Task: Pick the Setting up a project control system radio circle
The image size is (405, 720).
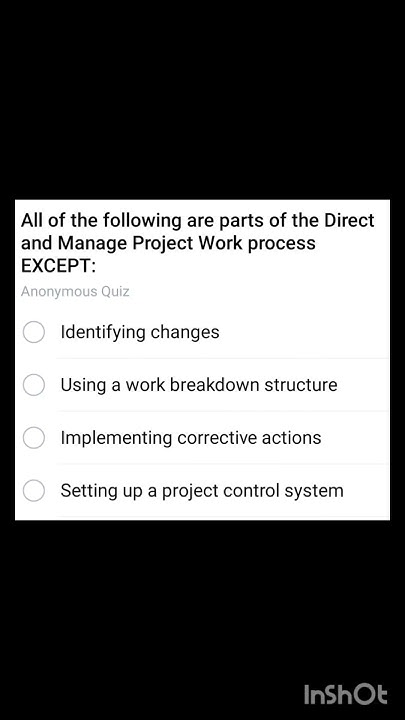Action: [34, 490]
